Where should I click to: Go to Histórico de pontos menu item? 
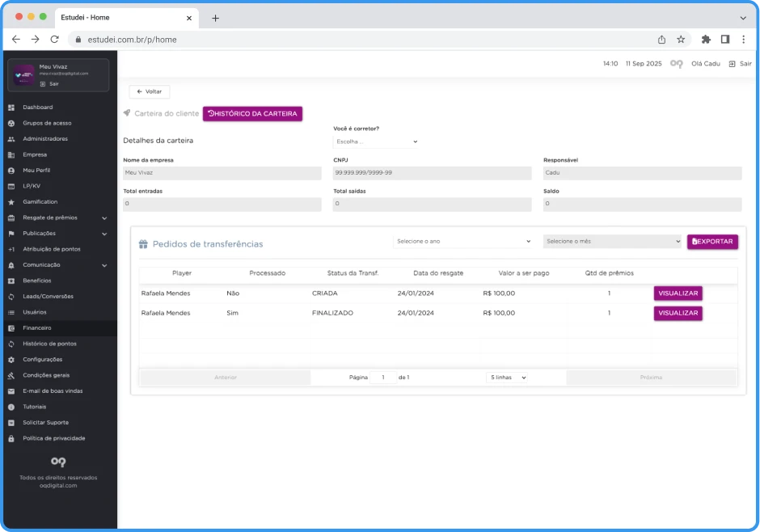49,344
